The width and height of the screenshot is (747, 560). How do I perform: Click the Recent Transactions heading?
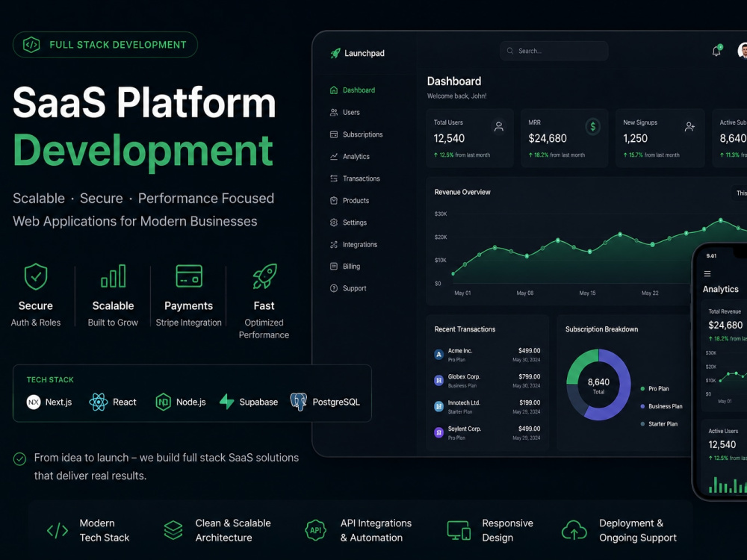[x=465, y=329]
